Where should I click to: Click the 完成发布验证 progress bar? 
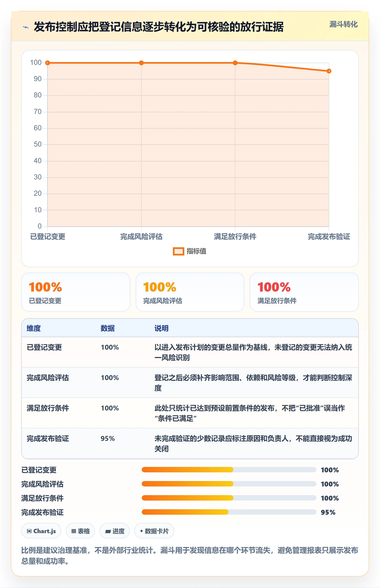pos(229,512)
